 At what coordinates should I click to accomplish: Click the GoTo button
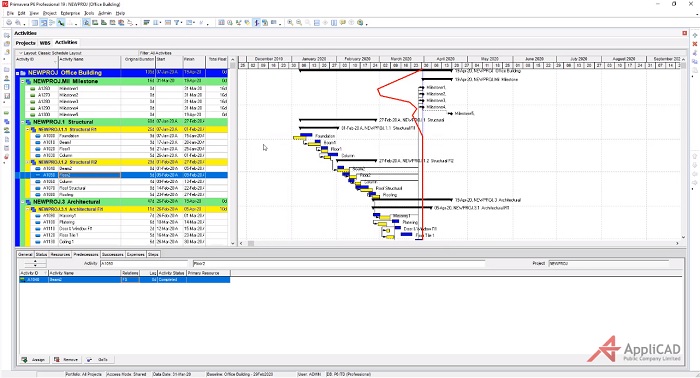pyautogui.click(x=98, y=360)
